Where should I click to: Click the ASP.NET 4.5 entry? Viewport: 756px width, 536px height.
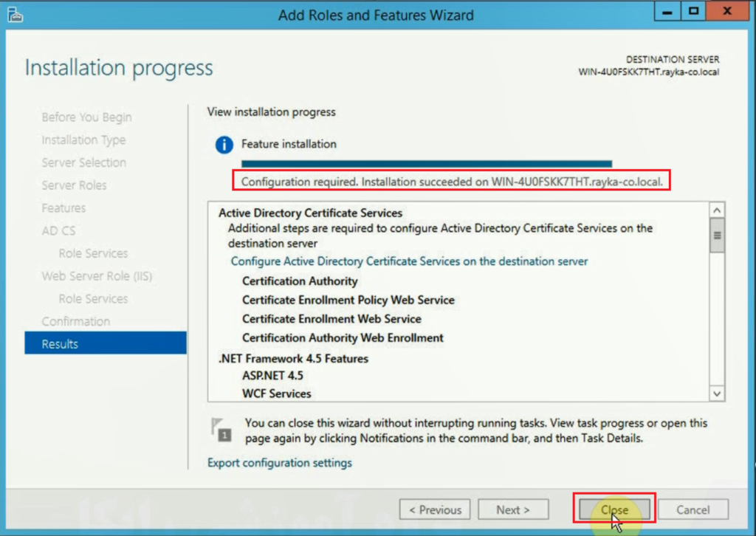[272, 376]
